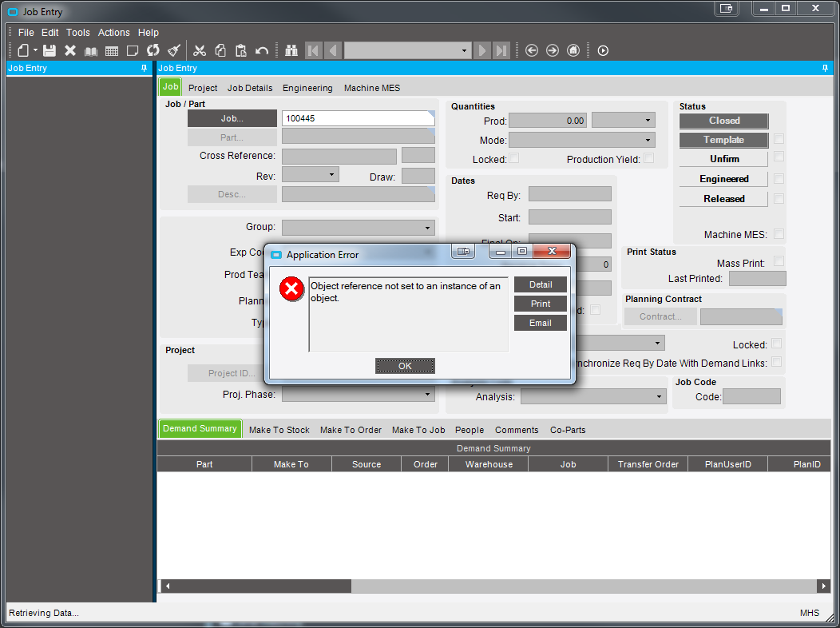Click the open book toolbar icon
This screenshot has width=840, height=628.
point(91,51)
